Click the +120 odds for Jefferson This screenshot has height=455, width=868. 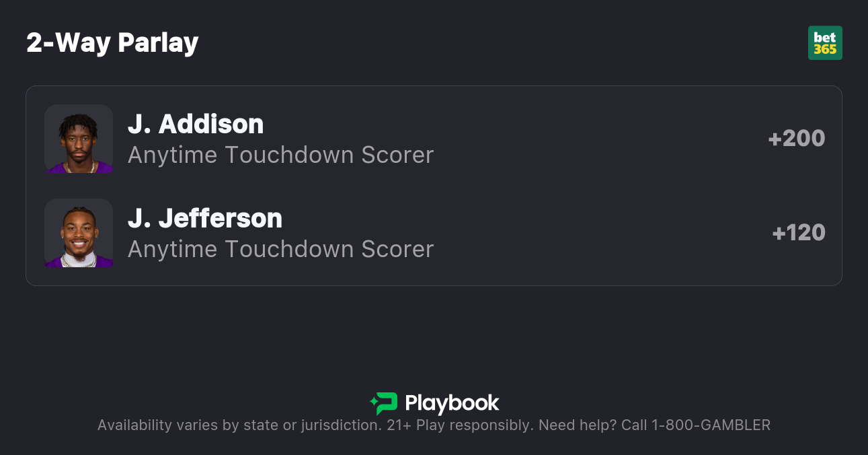(x=799, y=233)
